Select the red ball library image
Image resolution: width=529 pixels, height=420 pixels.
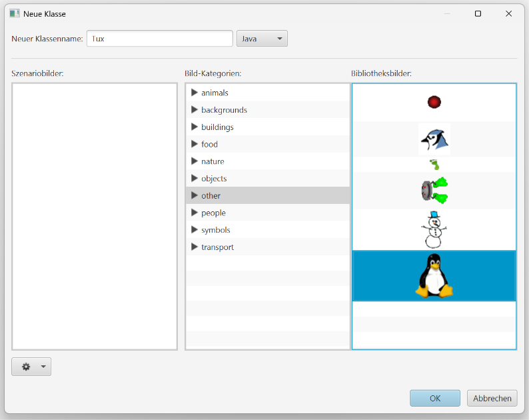434,102
